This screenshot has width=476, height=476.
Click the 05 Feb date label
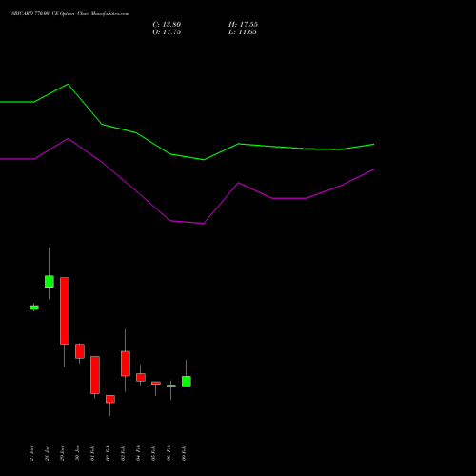153,453
